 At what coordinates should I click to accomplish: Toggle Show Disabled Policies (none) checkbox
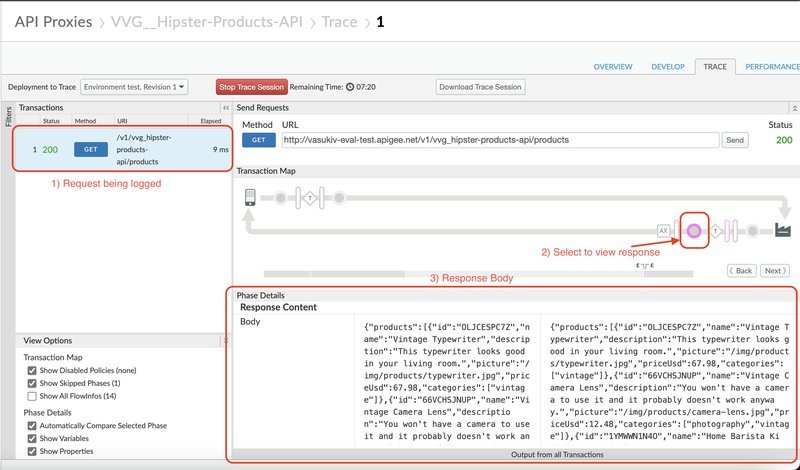click(32, 370)
